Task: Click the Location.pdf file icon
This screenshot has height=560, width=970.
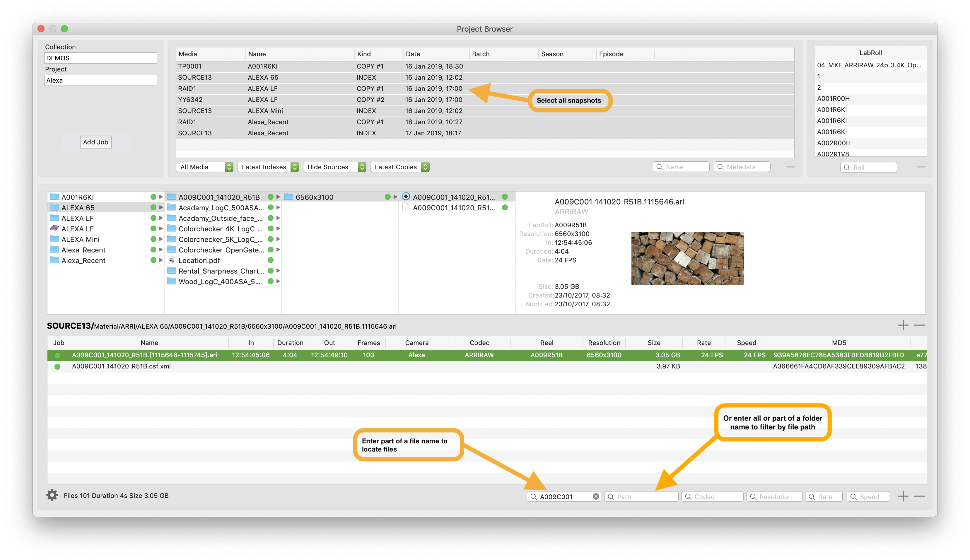Action: tap(172, 260)
